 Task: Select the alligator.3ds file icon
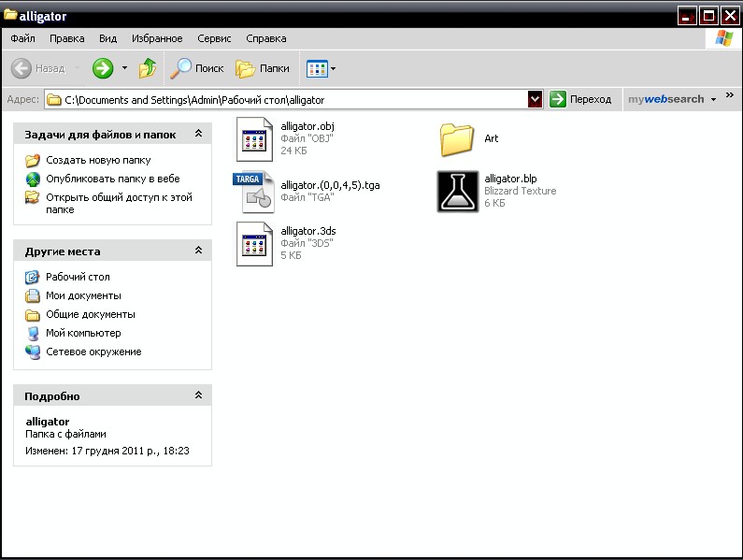pyautogui.click(x=254, y=244)
